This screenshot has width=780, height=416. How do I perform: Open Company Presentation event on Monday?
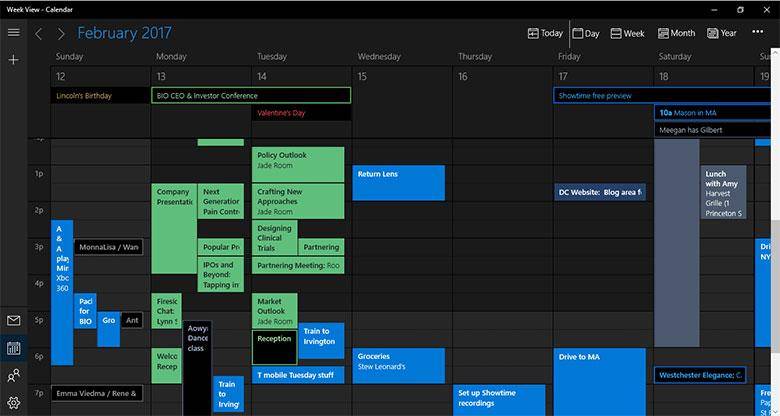pos(174,228)
